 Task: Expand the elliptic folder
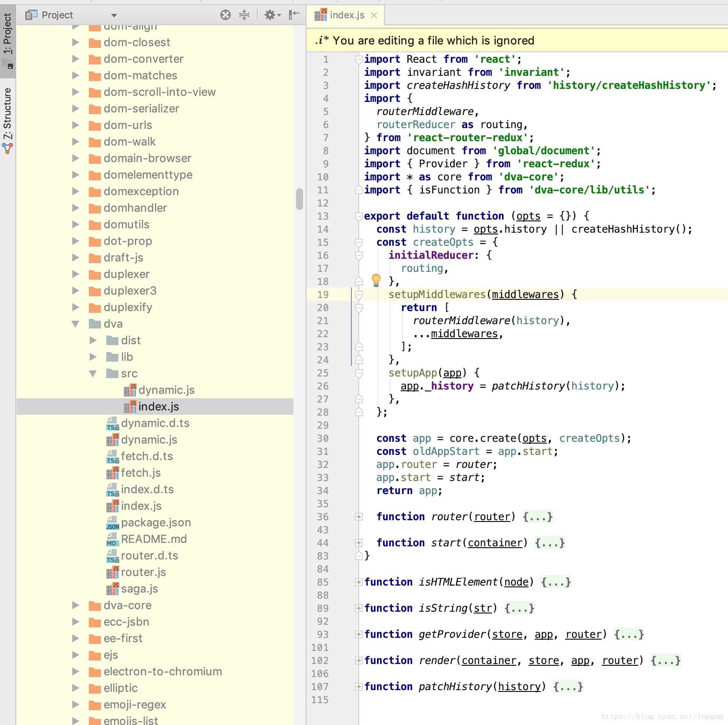75,688
